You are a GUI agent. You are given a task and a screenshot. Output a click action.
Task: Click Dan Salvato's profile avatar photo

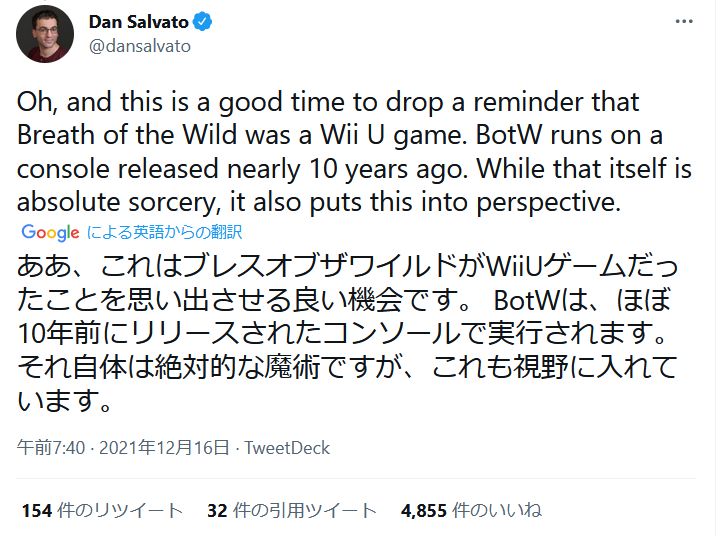coord(45,33)
